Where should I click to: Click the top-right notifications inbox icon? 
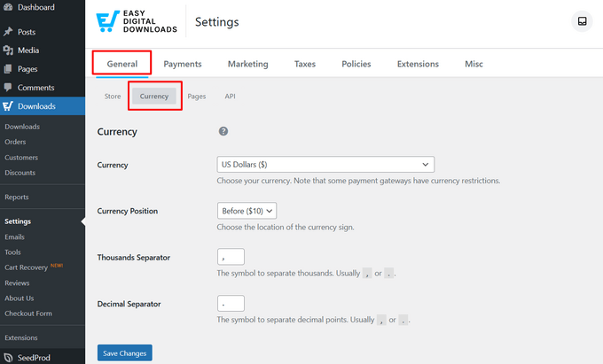(582, 21)
